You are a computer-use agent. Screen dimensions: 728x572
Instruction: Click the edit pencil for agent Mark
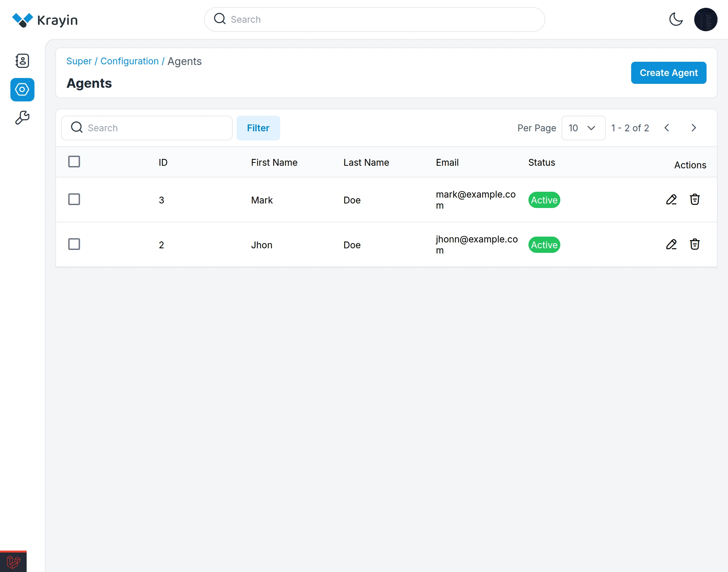pos(671,200)
